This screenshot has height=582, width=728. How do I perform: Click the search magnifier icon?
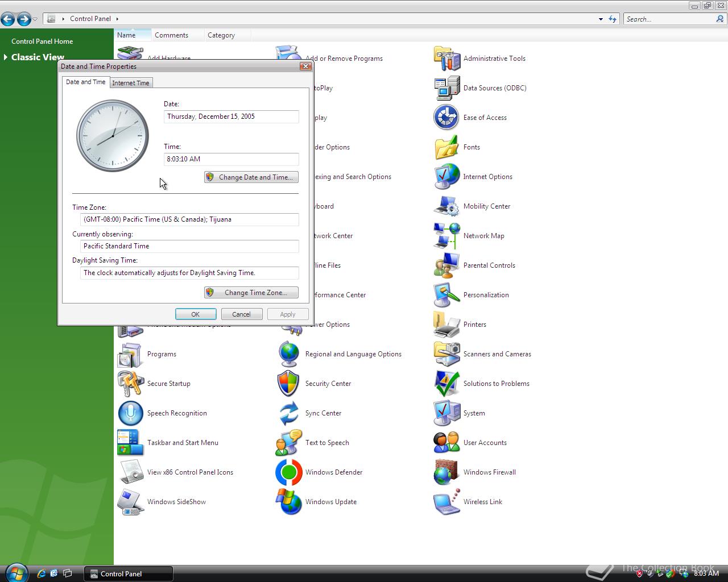(x=720, y=19)
